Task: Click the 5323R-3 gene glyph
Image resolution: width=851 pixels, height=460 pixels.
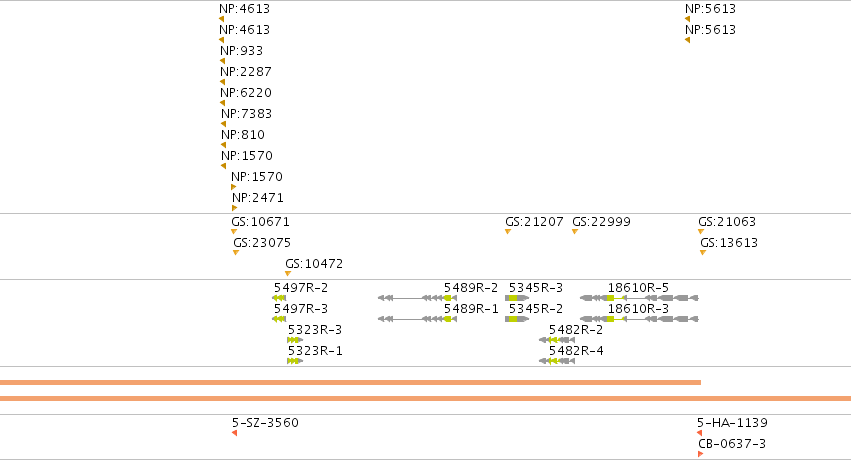Action: 295,340
